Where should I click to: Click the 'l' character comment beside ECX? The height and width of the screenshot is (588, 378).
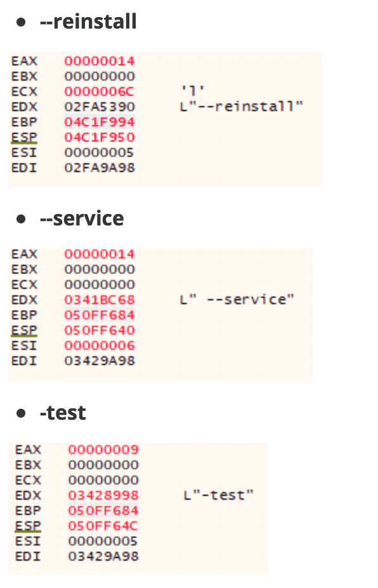(x=193, y=90)
